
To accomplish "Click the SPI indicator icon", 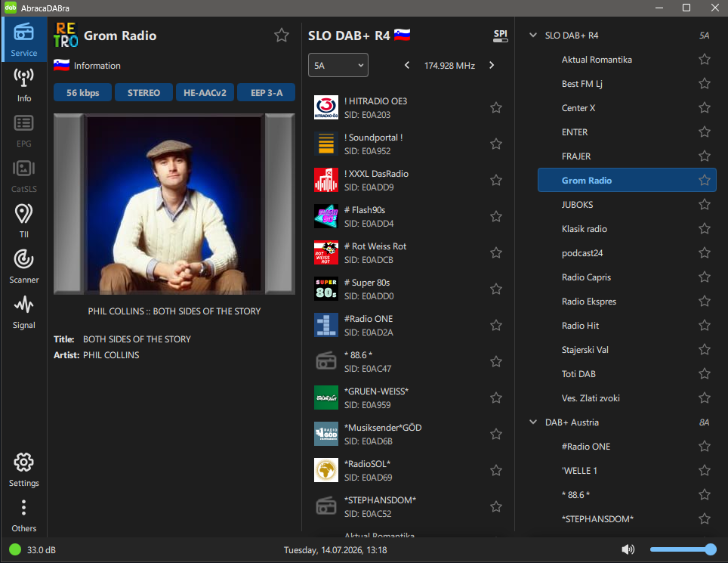I will coord(500,36).
